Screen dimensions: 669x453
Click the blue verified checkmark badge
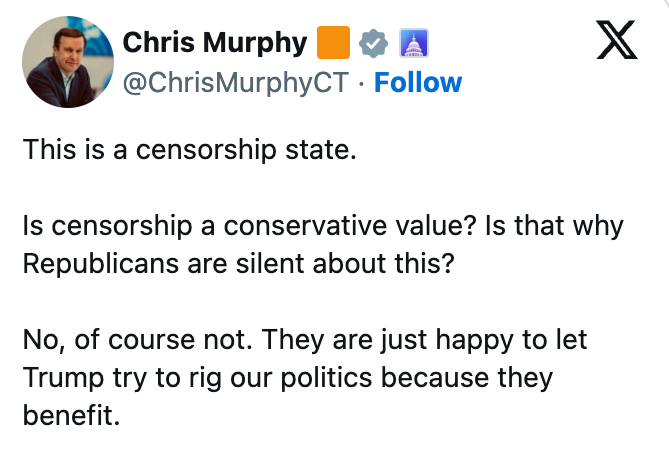pos(374,44)
